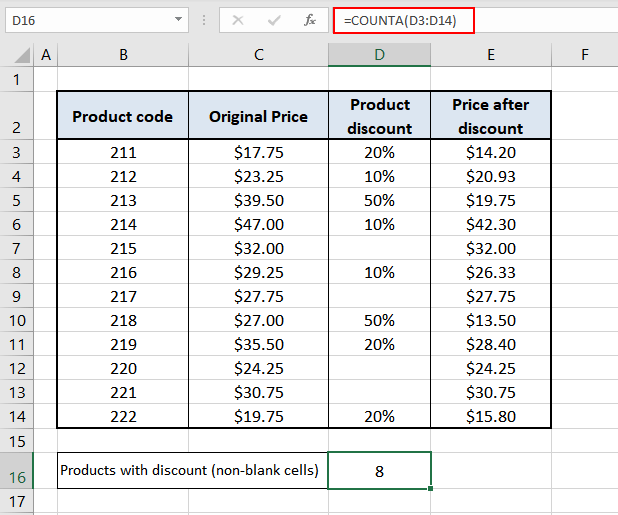Click the $19.75 original price cell in row 14
618x515 pixels.
click(259, 416)
